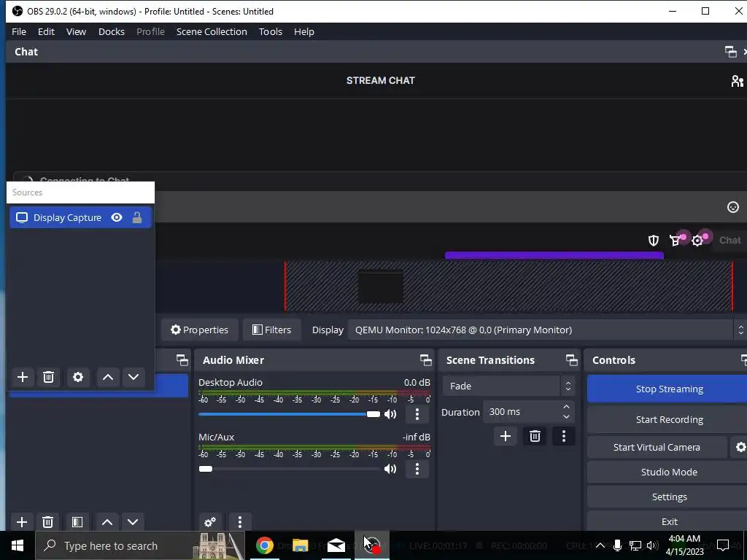
Task: Remove transition with trash icon
Action: coord(535,436)
